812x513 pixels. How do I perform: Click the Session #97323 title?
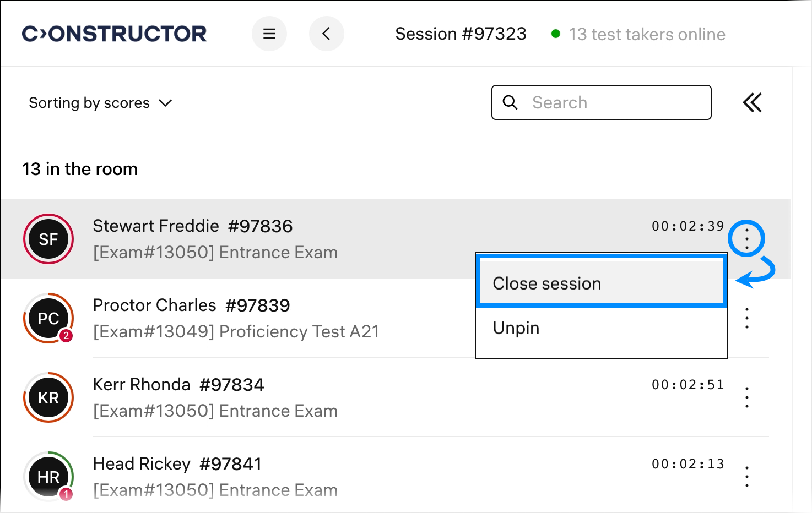point(461,34)
